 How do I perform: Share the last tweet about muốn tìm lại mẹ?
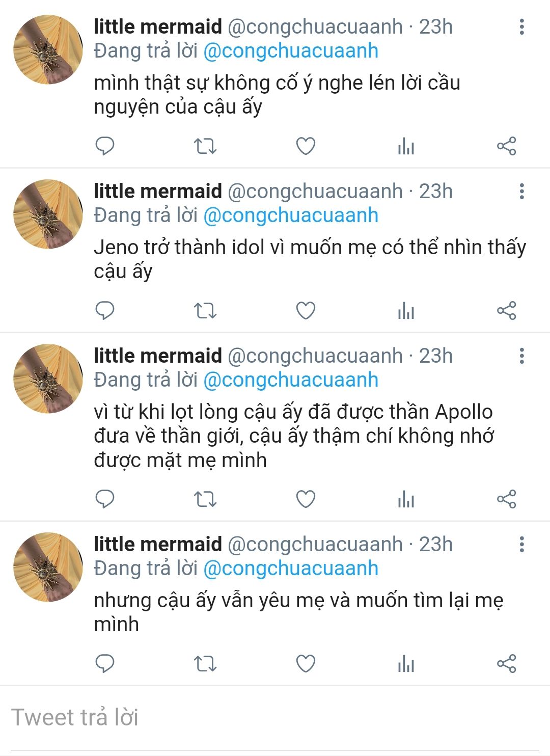pos(506,664)
